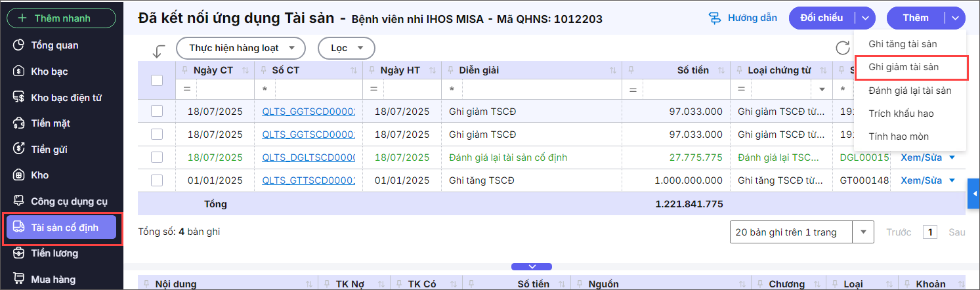Choose Trích khấu hao from the menu
Image resolution: width=980 pixels, height=290 pixels.
point(901,114)
